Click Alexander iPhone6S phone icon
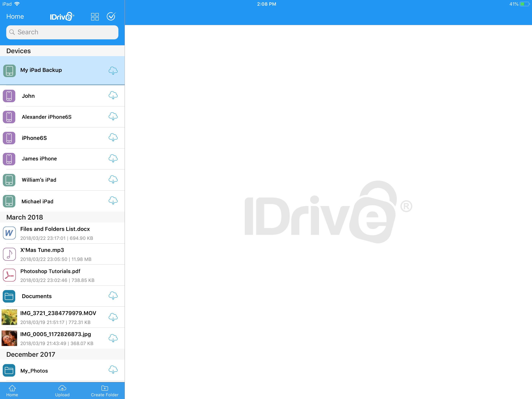This screenshot has height=399, width=532. tap(9, 117)
